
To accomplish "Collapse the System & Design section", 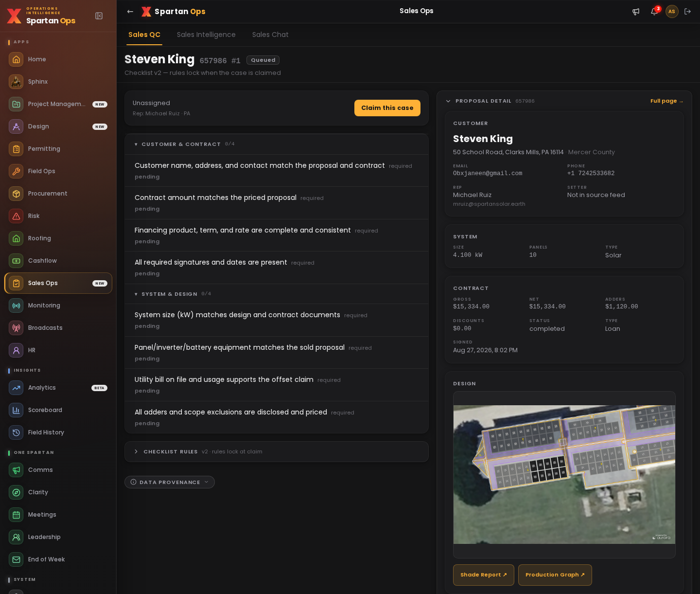I will (277, 294).
